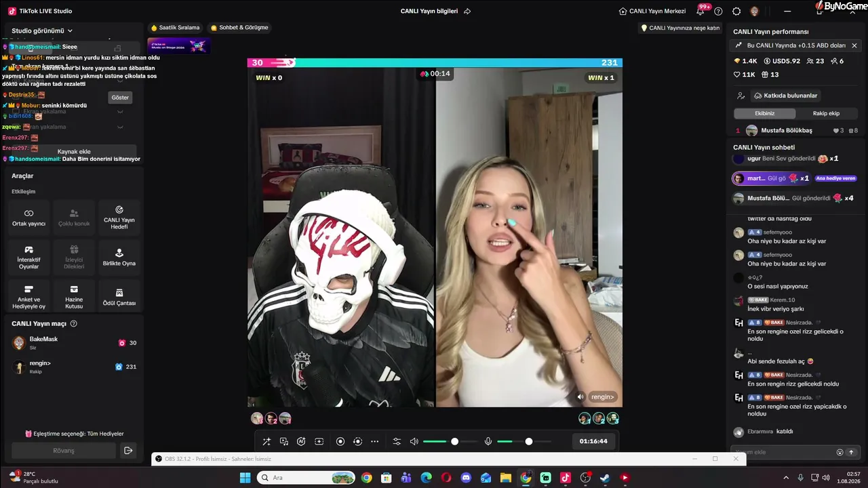Click the CANLI Yayın maçı help icon
868x488 pixels.
[x=74, y=324]
